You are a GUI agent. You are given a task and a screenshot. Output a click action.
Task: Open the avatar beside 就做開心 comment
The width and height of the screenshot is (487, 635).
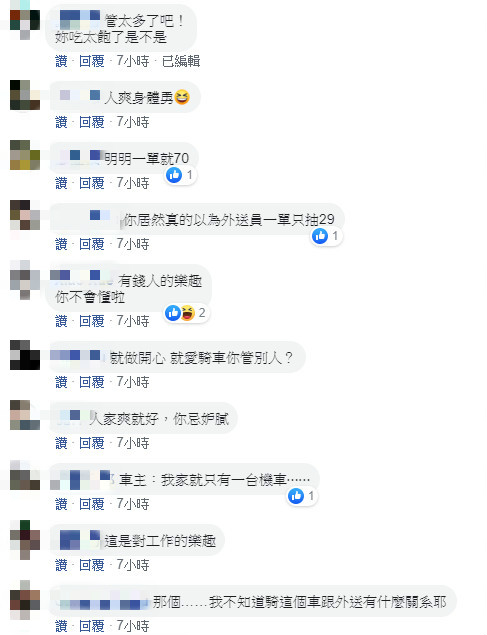(25, 355)
